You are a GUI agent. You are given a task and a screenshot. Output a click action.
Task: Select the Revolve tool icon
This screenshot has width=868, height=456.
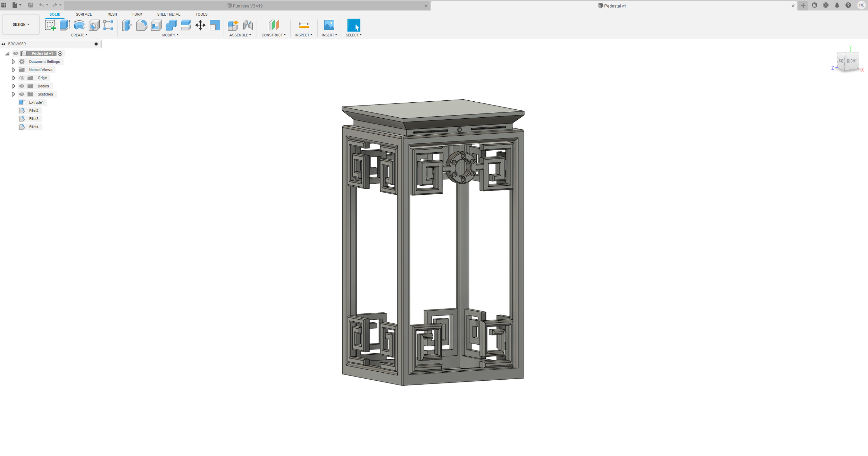(x=80, y=25)
